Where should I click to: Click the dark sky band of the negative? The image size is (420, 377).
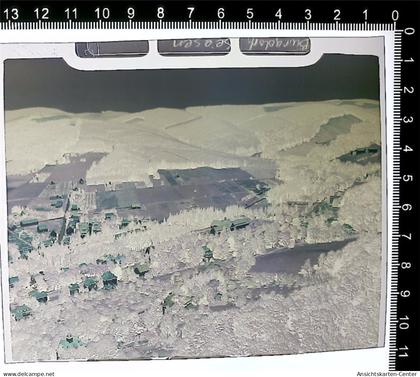[x=192, y=83]
